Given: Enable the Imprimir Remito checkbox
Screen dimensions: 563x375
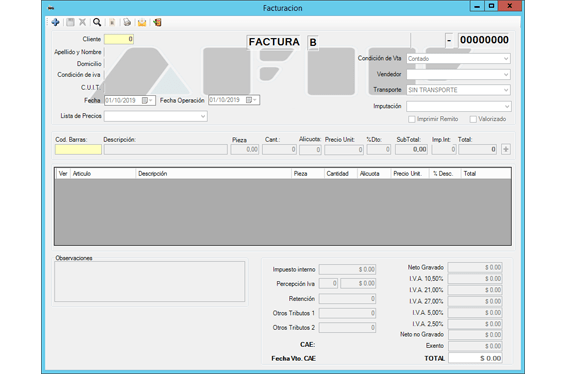Looking at the screenshot, I should point(412,119).
